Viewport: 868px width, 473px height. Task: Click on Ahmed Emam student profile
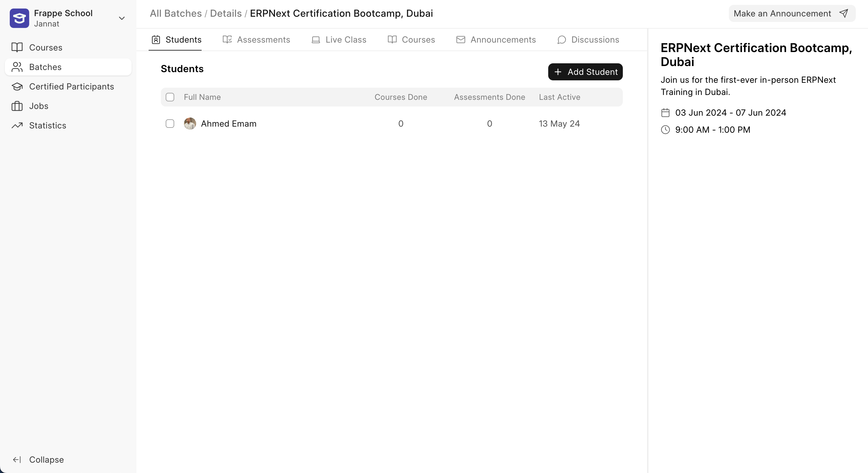[228, 124]
